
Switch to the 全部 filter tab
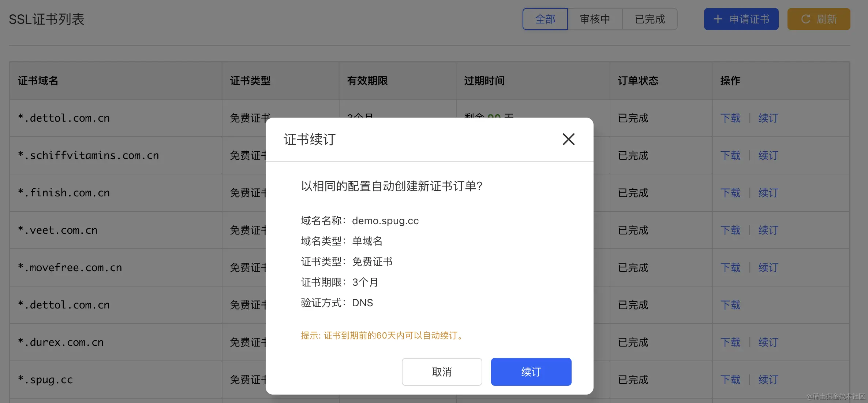pyautogui.click(x=545, y=19)
